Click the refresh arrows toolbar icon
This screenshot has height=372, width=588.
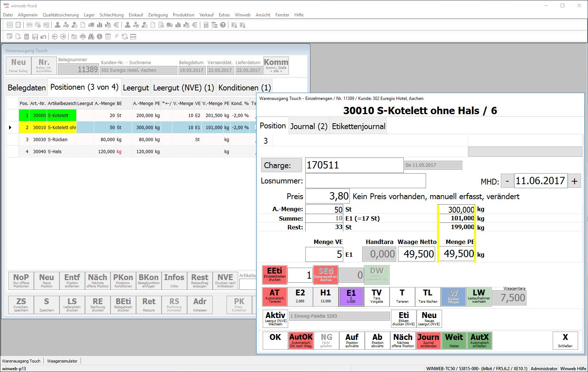[125, 36]
